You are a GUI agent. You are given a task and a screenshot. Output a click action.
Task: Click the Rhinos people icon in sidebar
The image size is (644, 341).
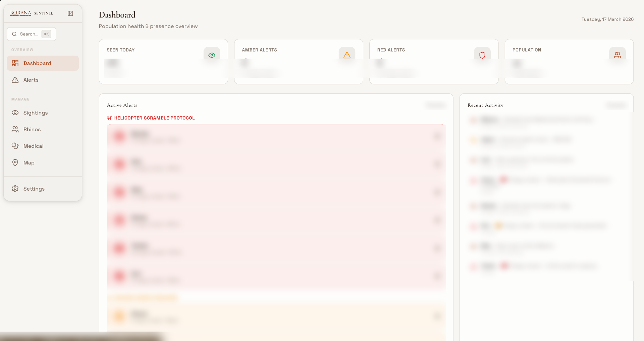click(15, 129)
